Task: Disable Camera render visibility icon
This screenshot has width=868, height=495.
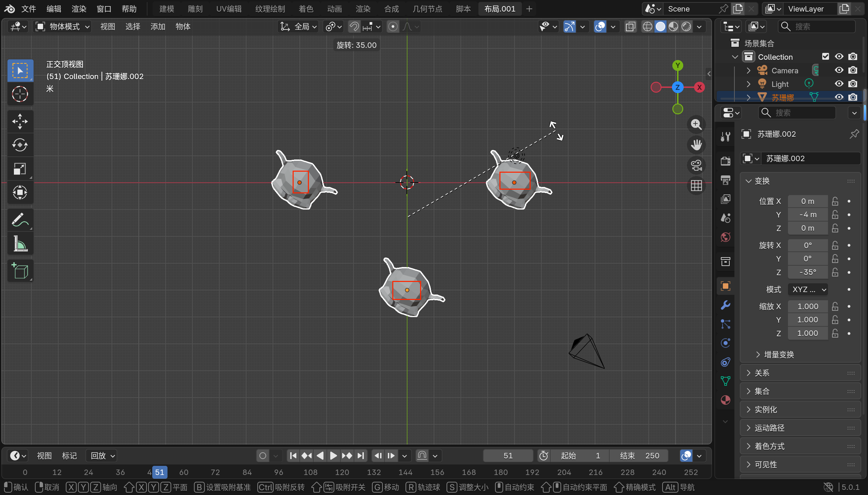Action: tap(853, 70)
